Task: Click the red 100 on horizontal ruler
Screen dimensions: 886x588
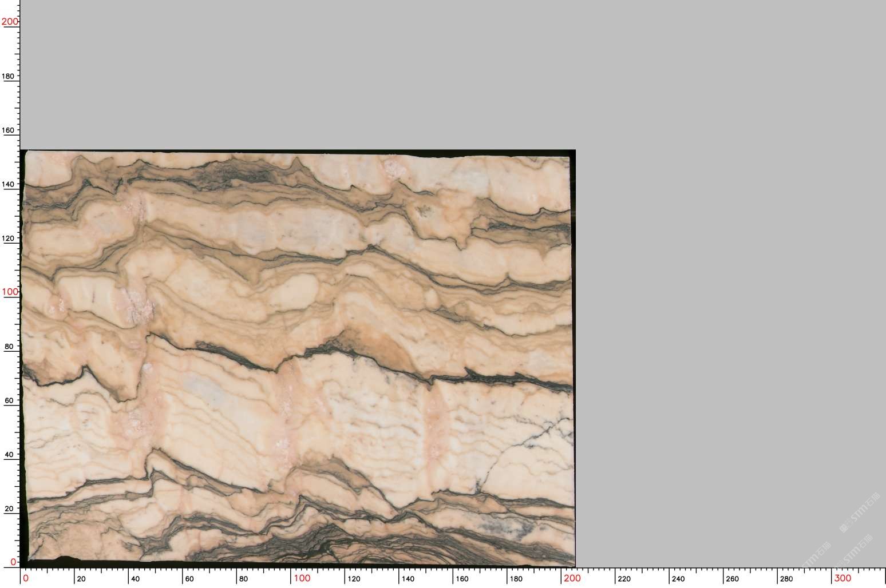Action: tap(302, 578)
